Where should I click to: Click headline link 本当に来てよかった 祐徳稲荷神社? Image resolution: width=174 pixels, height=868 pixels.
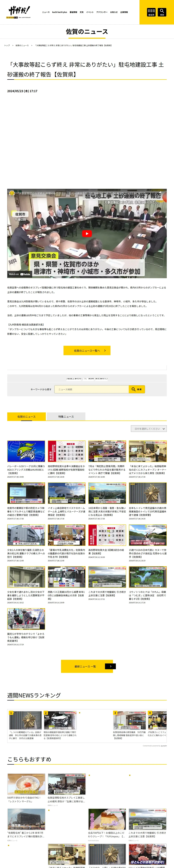148,469
